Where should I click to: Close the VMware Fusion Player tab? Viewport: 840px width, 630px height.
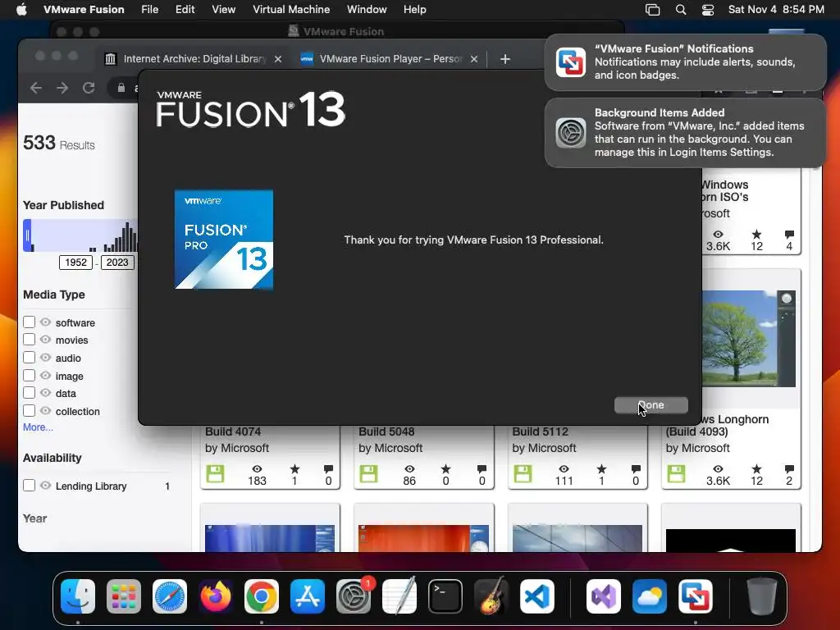[474, 59]
